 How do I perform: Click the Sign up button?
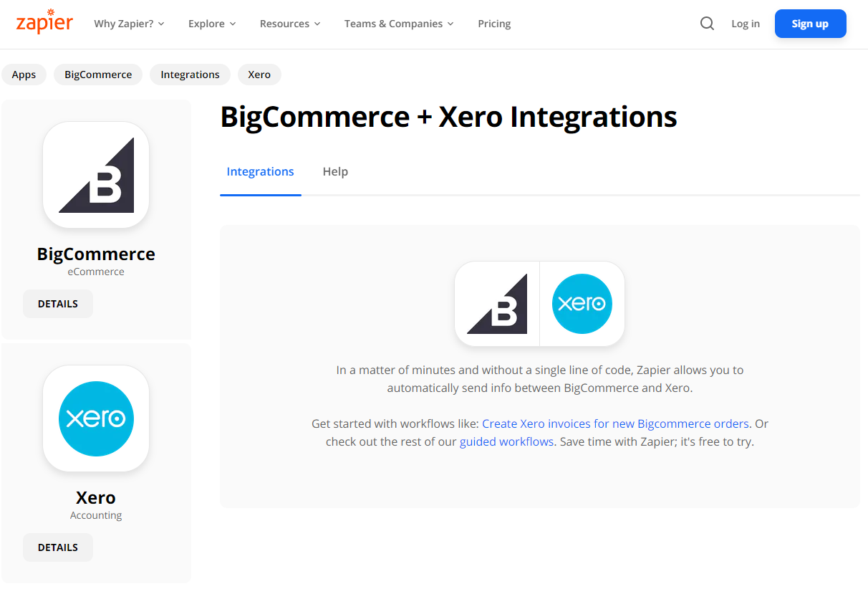pos(811,24)
